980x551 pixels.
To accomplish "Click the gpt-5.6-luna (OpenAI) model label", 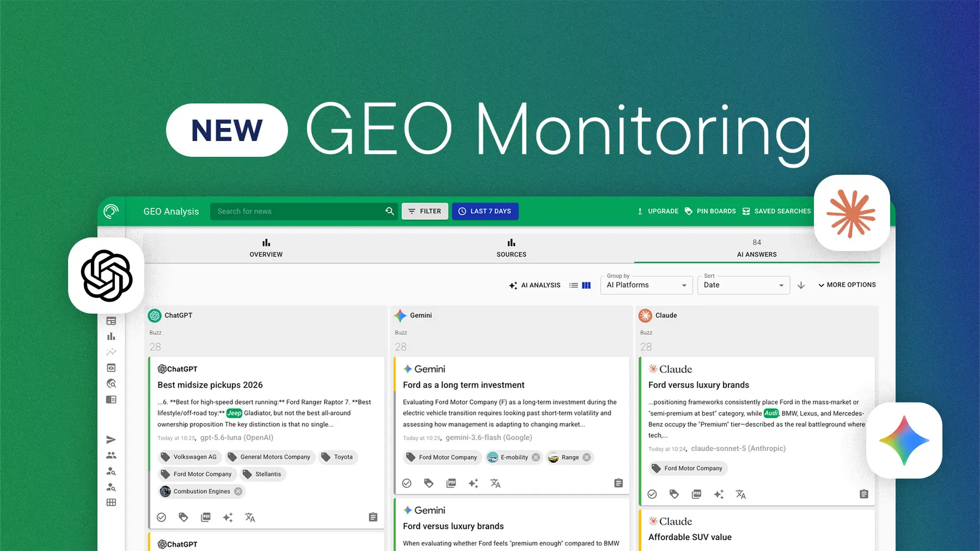I will point(237,438).
